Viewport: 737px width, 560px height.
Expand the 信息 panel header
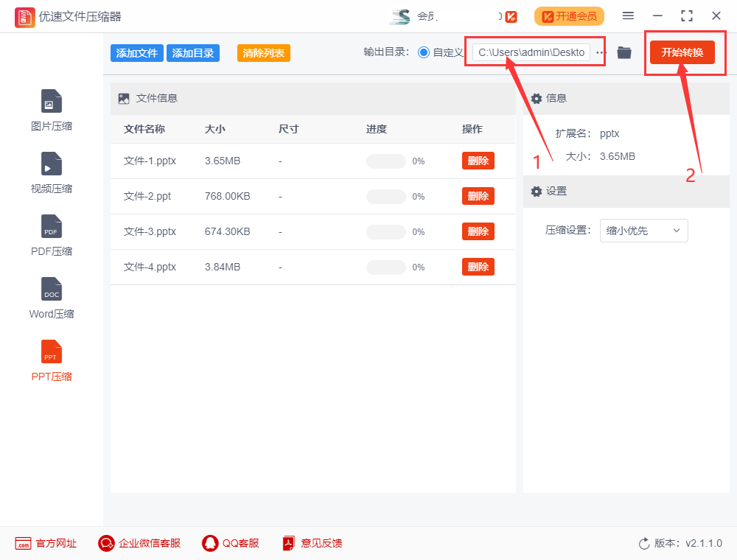point(556,98)
